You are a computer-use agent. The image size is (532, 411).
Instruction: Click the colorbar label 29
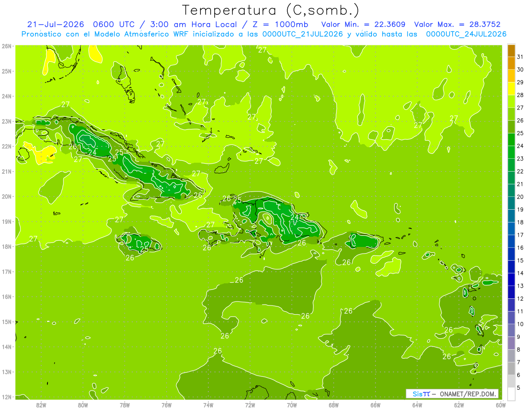(x=520, y=82)
